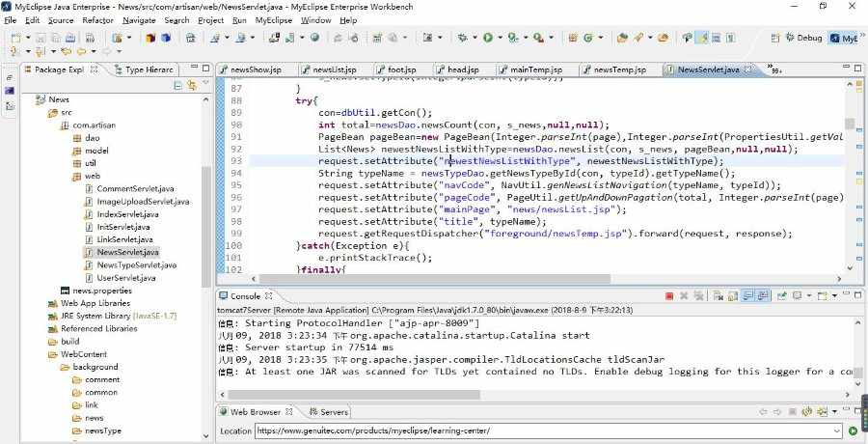
Task: Toggle Scroll Lock in Console toolbar
Action: pos(733,296)
